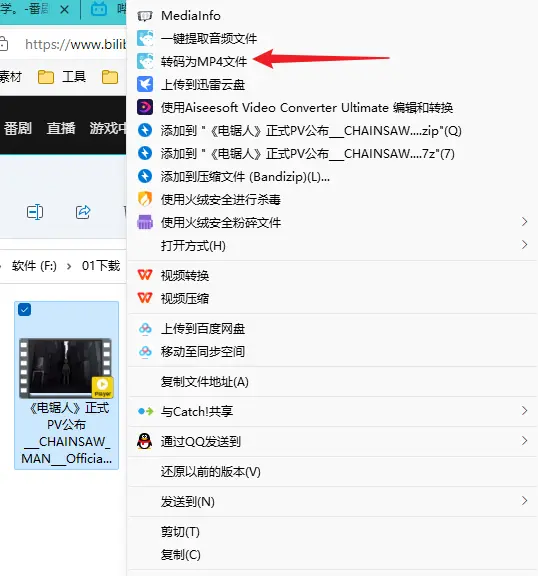Select 添加到压缩文件 (Bandizip)(L)...
Viewport: 538px width, 576px height.
(332, 177)
